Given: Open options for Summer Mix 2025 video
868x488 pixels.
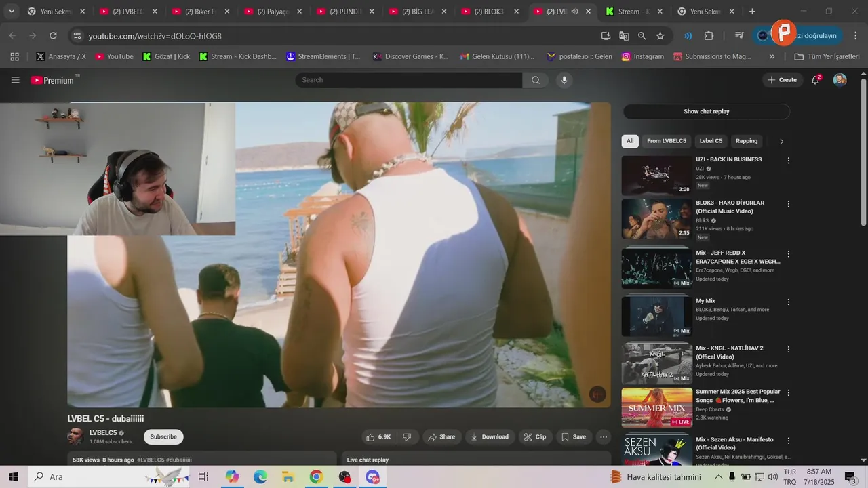Looking at the screenshot, I should [x=788, y=392].
